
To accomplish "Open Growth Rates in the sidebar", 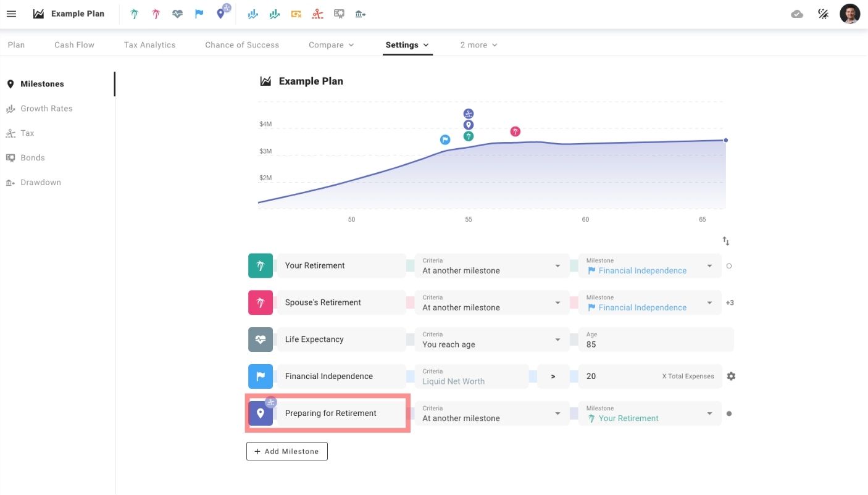I will click(x=46, y=109).
